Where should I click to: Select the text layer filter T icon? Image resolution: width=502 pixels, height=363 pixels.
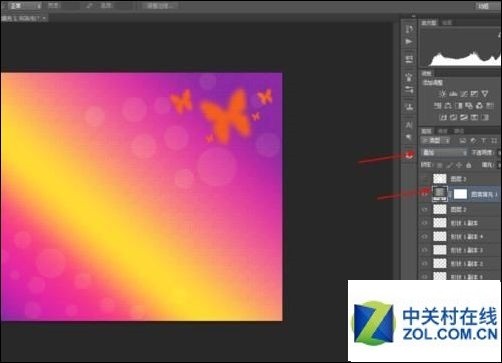pyautogui.click(x=483, y=141)
